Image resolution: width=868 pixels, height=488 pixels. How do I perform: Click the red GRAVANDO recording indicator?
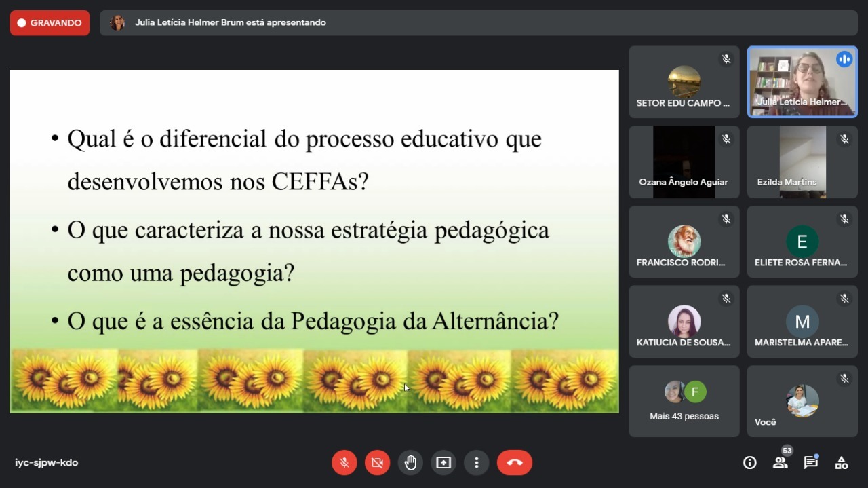(50, 23)
